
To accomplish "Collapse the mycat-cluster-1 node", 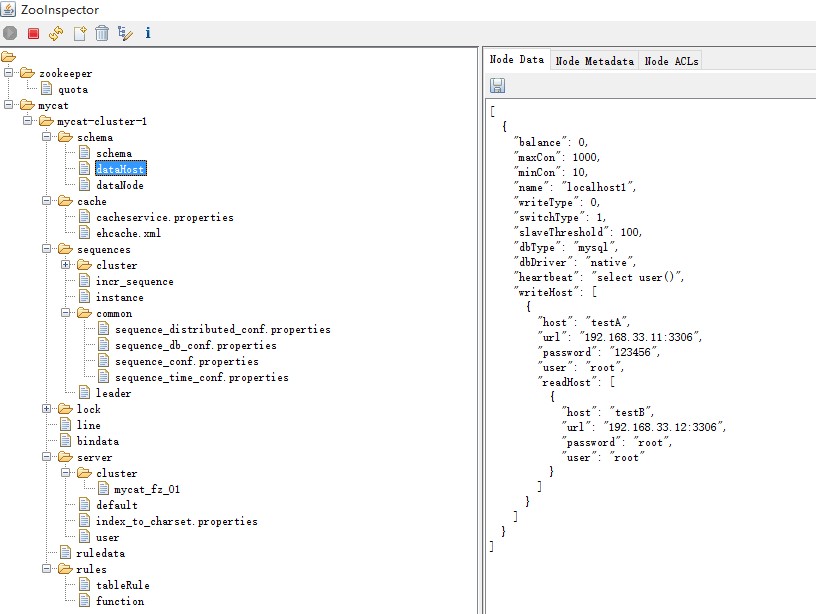I will (x=29, y=121).
